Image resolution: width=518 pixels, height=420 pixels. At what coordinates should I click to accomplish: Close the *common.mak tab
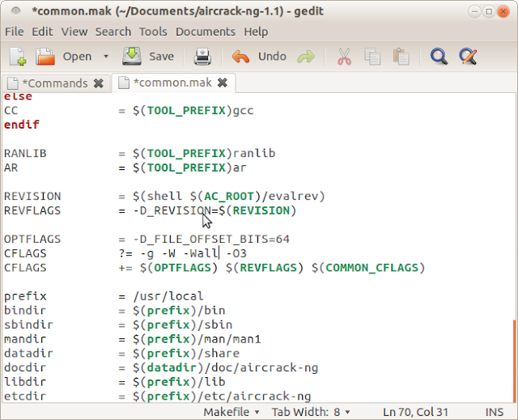click(223, 83)
